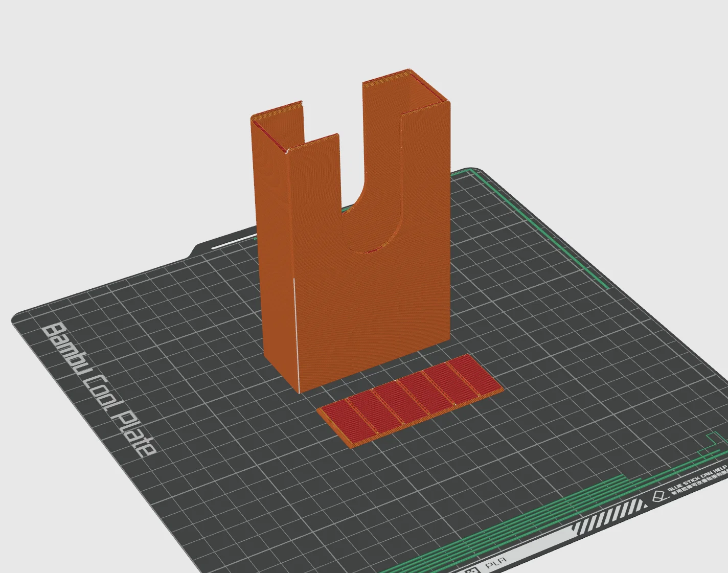Click the "PLA" marking on the plate
This screenshot has width=728, height=573.
coord(496,563)
